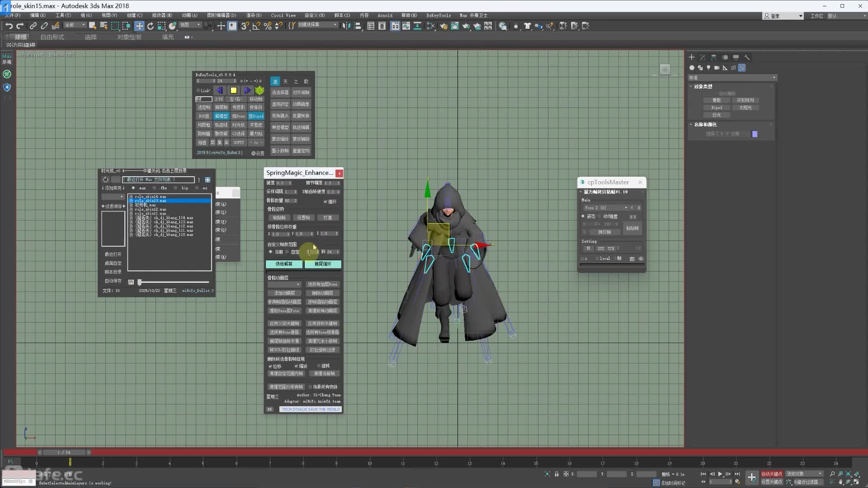
Task: Open the Modify panel tab icon
Action: (703, 57)
